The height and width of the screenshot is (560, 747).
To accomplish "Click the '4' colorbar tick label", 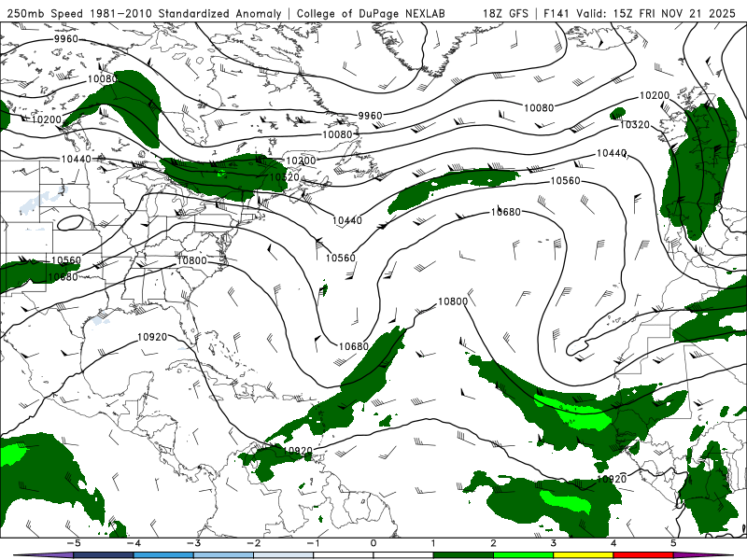I will tap(613, 543).
